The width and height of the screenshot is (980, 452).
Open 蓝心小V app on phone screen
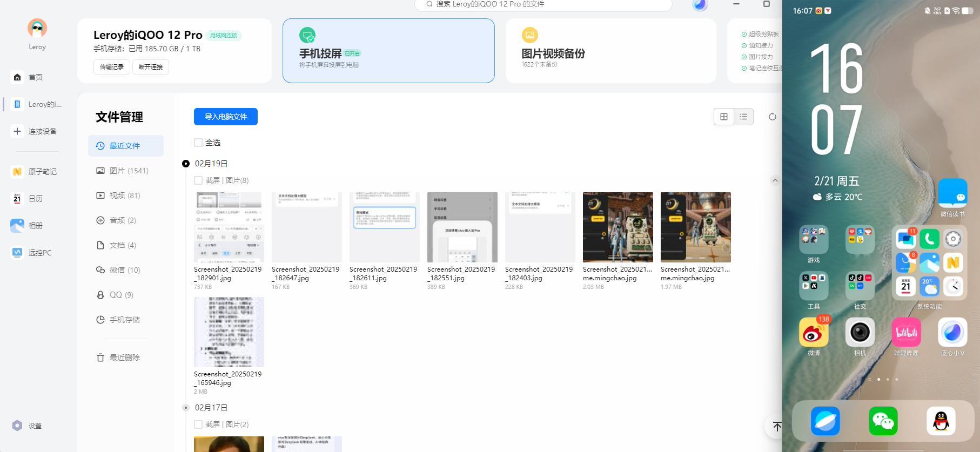952,333
